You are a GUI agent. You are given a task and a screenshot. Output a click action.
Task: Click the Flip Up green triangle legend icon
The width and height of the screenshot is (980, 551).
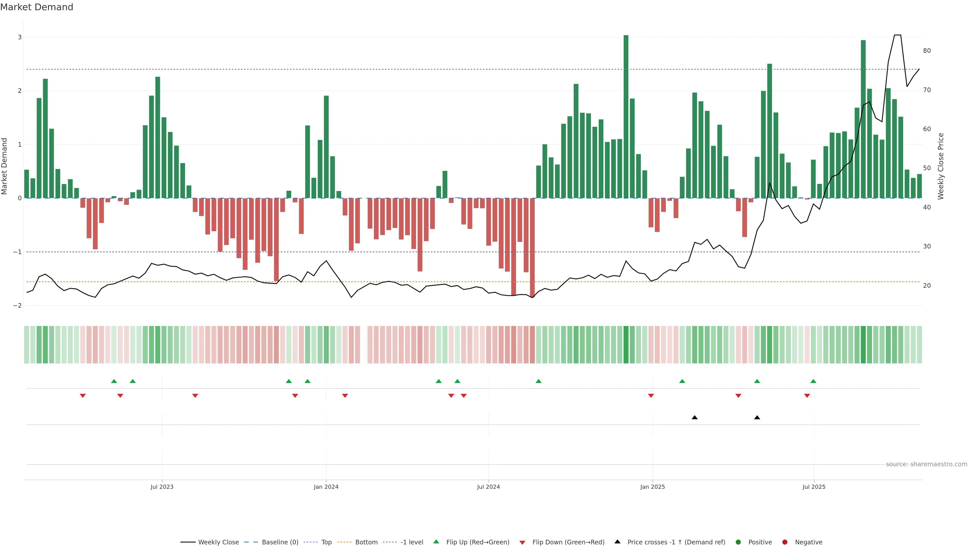(436, 542)
